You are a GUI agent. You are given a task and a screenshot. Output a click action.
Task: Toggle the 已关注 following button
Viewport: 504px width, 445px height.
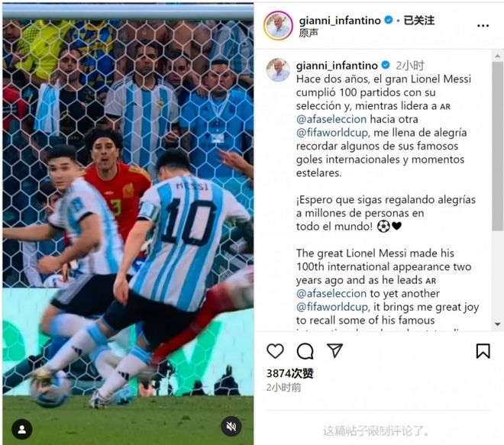[x=418, y=21]
